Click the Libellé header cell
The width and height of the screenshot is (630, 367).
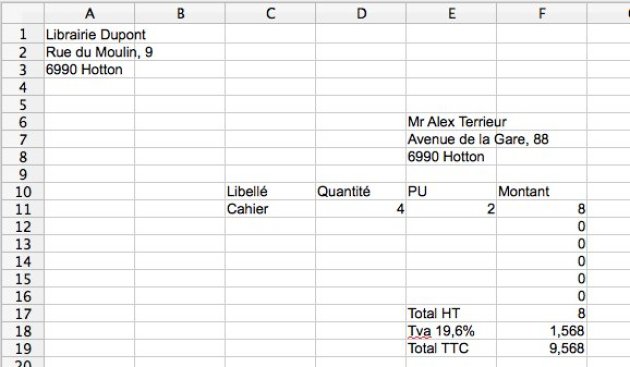(270, 191)
